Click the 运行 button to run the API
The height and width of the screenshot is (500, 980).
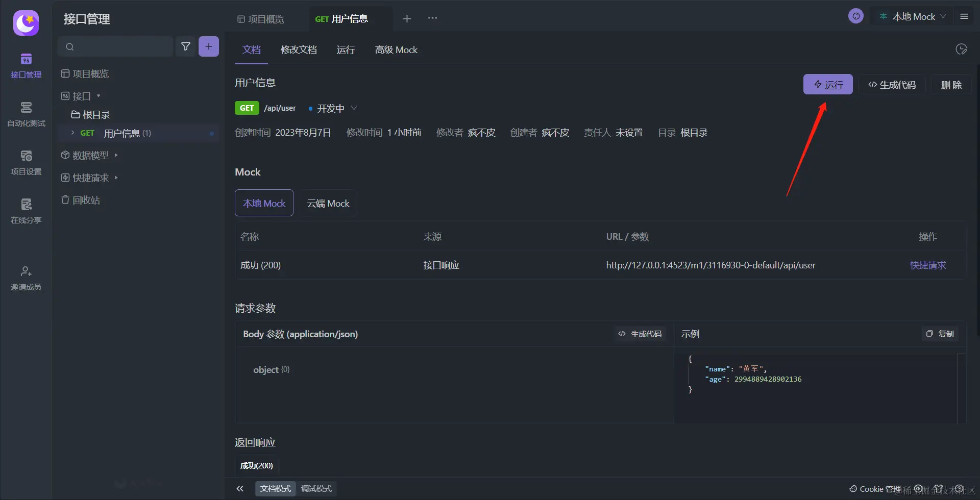(x=827, y=84)
